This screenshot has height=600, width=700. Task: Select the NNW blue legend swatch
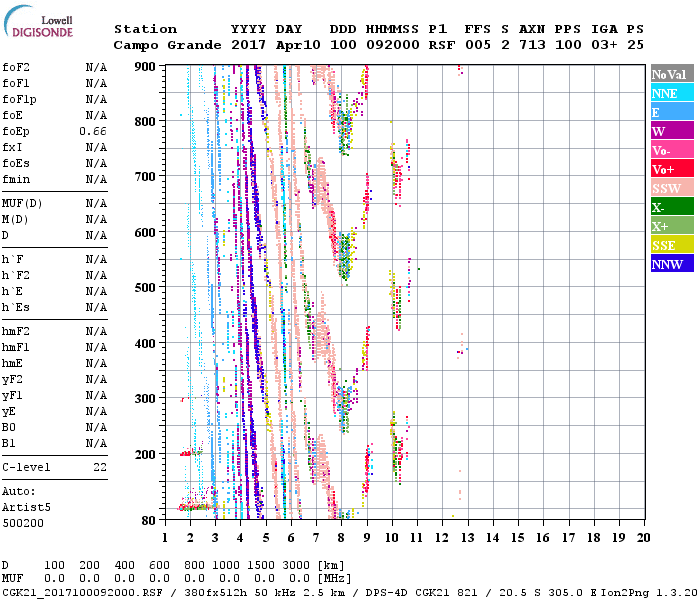click(x=672, y=264)
